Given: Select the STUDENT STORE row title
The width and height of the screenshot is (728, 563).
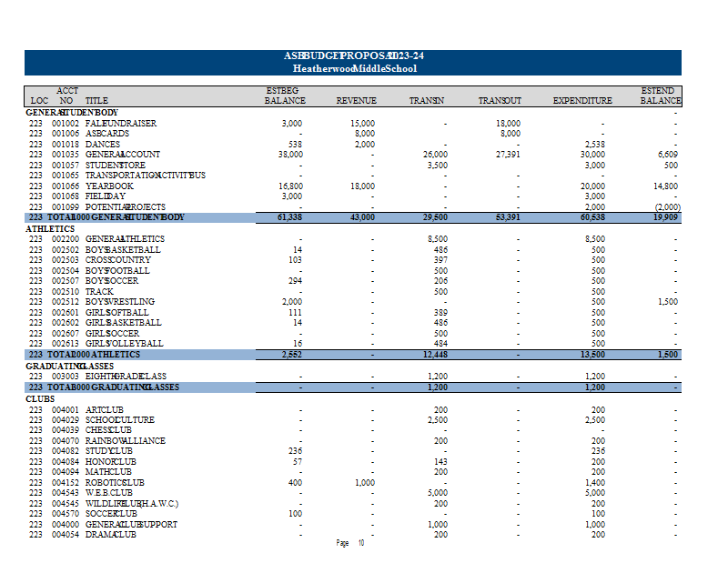Looking at the screenshot, I should point(116,166).
